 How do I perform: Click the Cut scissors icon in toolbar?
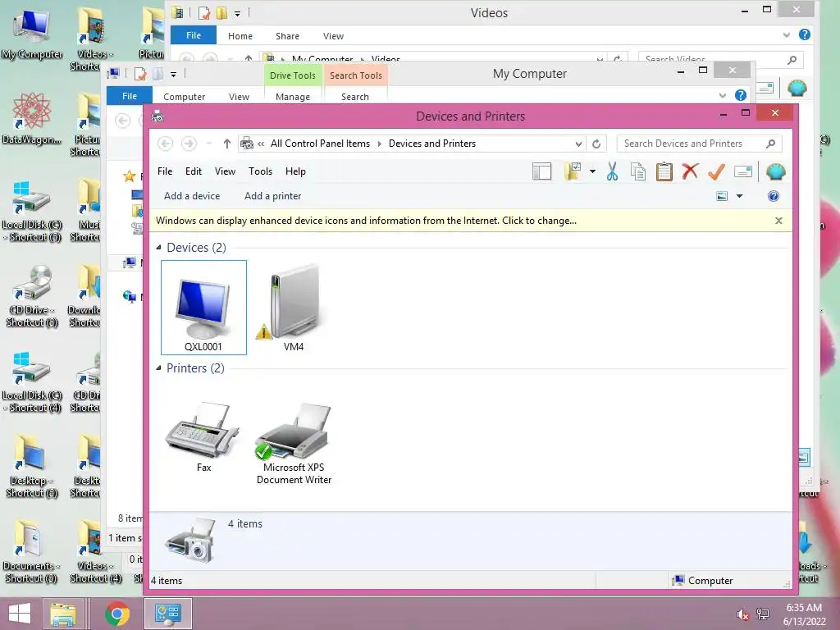click(x=612, y=171)
